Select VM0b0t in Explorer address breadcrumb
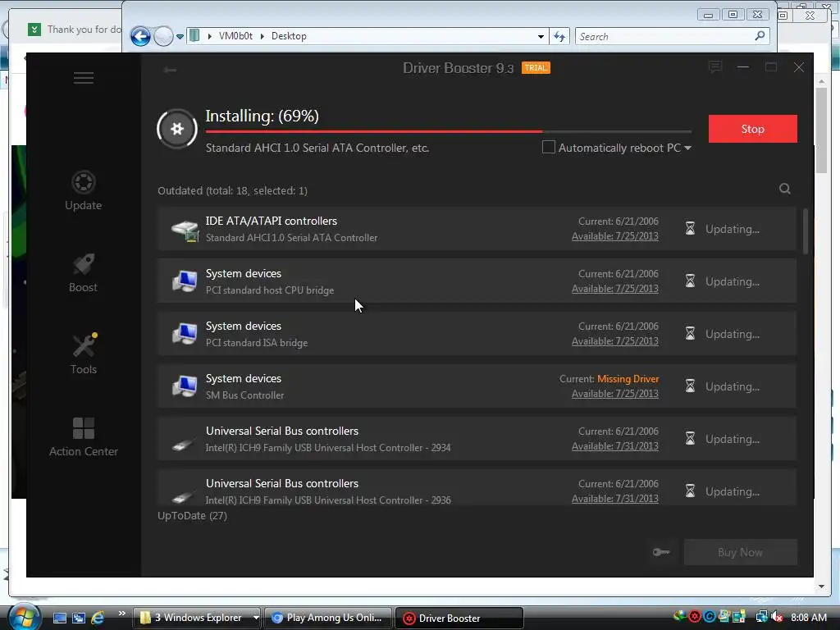Screen dimensions: 840x630 (235, 36)
